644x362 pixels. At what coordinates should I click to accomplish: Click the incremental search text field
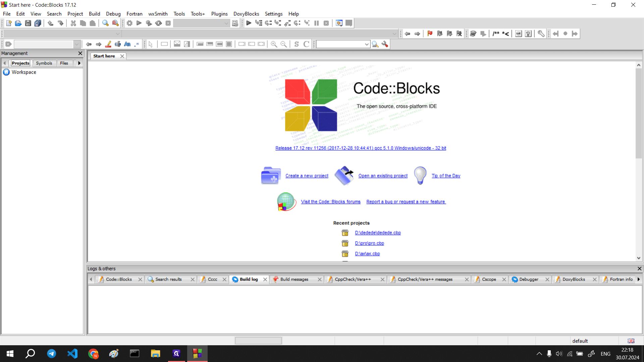click(44, 44)
